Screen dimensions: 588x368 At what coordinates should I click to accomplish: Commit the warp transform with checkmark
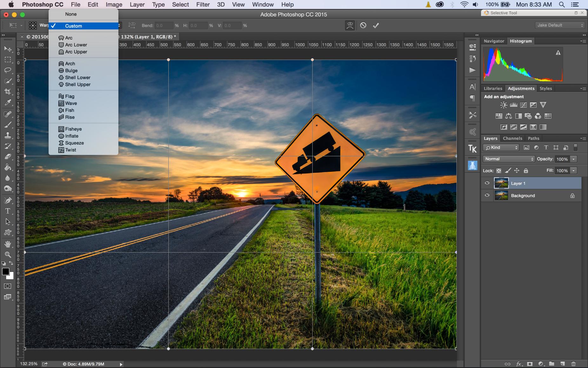tap(376, 25)
